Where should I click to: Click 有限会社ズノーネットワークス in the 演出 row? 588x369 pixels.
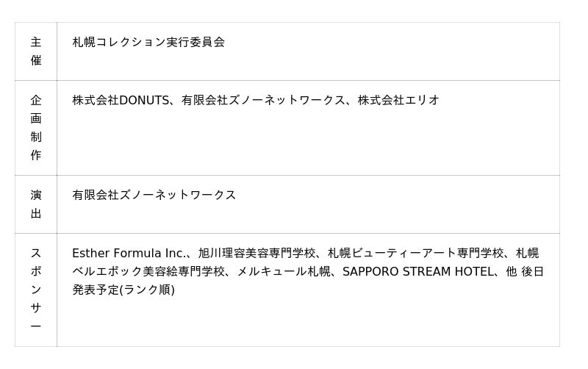(154, 195)
